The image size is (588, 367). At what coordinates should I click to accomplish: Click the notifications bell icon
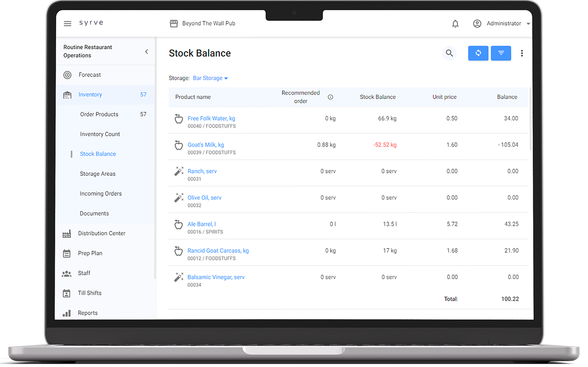tap(455, 24)
